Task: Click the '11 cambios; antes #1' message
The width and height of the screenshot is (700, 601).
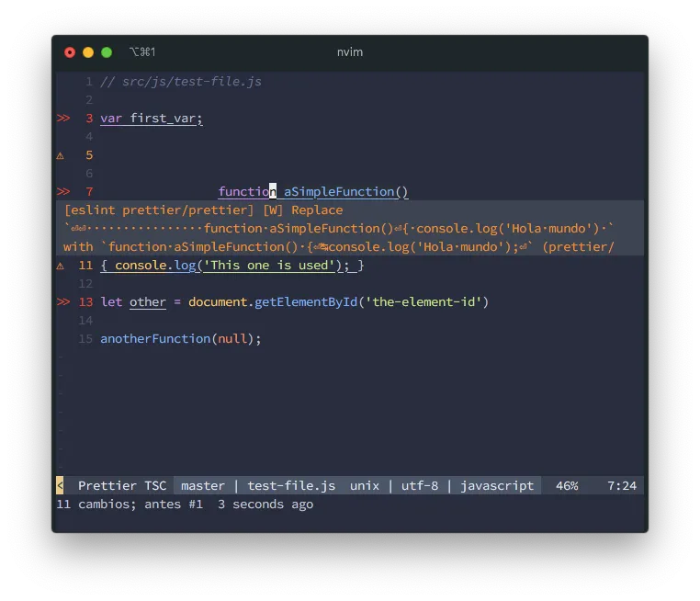Action: [x=130, y=505]
